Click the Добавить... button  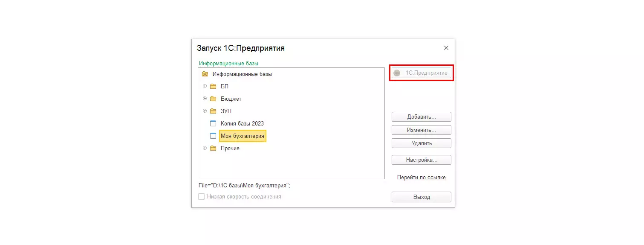point(422,117)
